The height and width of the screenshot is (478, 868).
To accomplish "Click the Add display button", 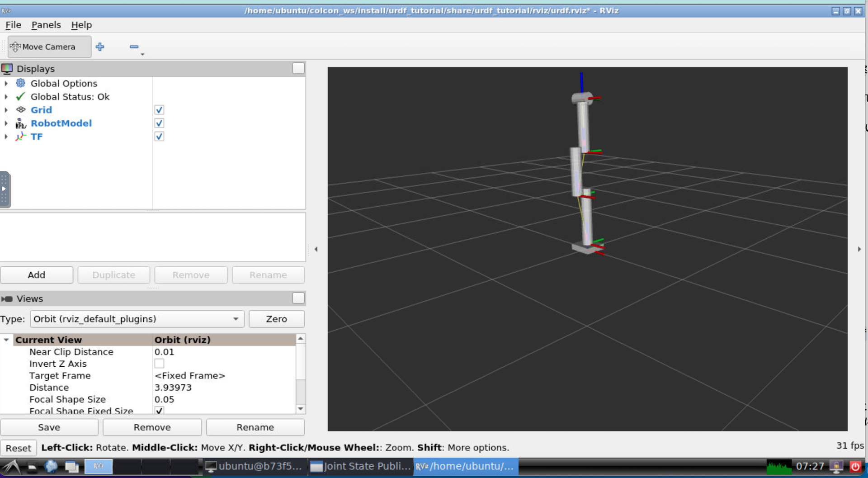I will pyautogui.click(x=37, y=275).
